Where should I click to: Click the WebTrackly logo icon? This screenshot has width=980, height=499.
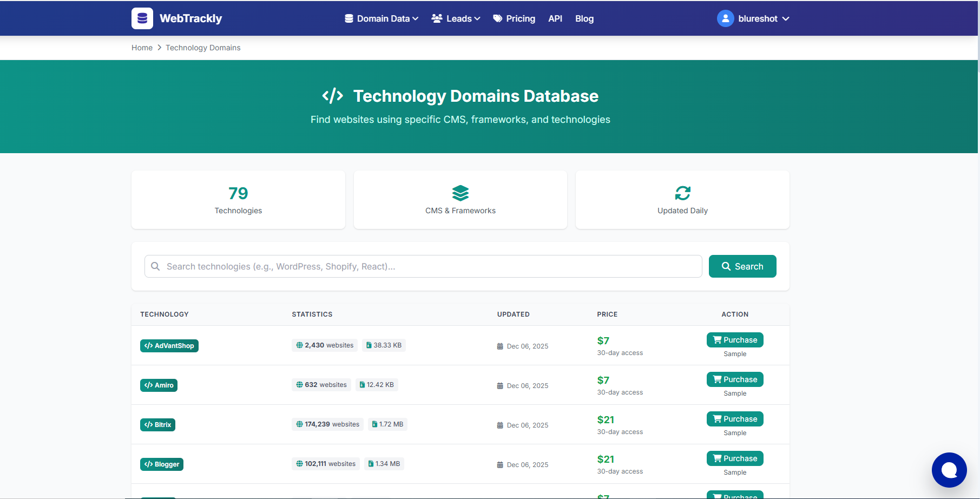point(142,18)
